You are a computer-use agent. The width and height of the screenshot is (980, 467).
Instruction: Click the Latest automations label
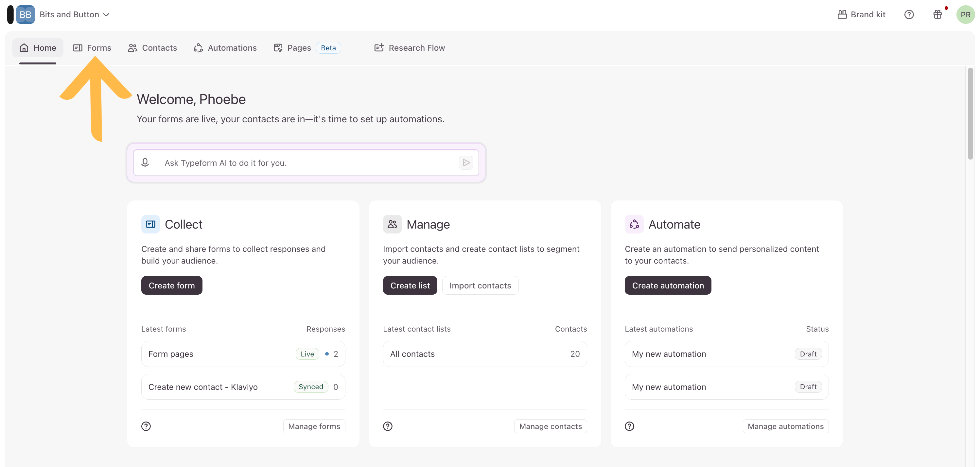coord(658,329)
